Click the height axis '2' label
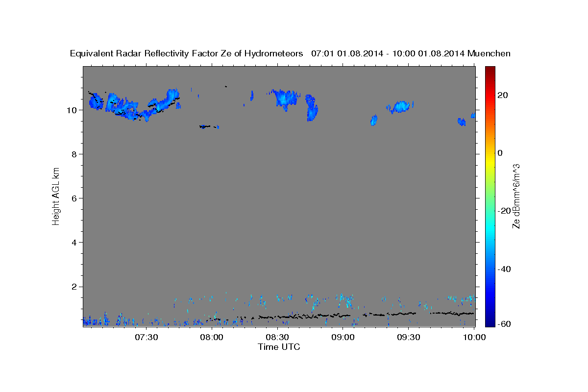 [74, 287]
